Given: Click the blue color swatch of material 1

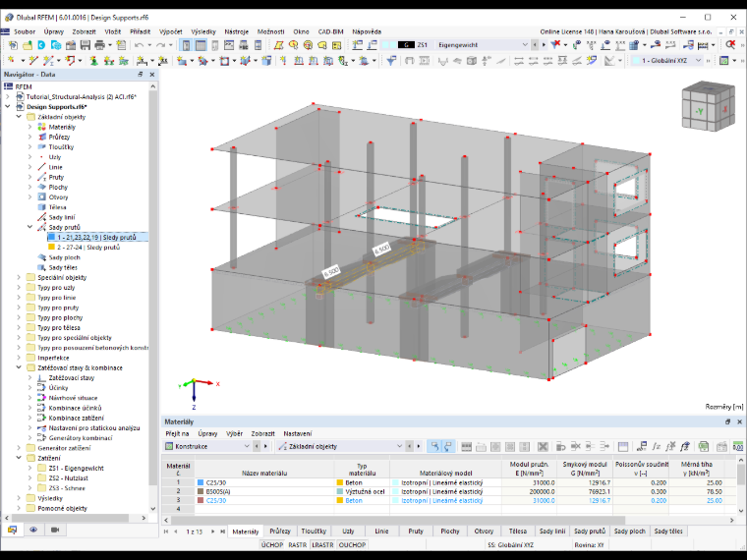Looking at the screenshot, I should 201,482.
